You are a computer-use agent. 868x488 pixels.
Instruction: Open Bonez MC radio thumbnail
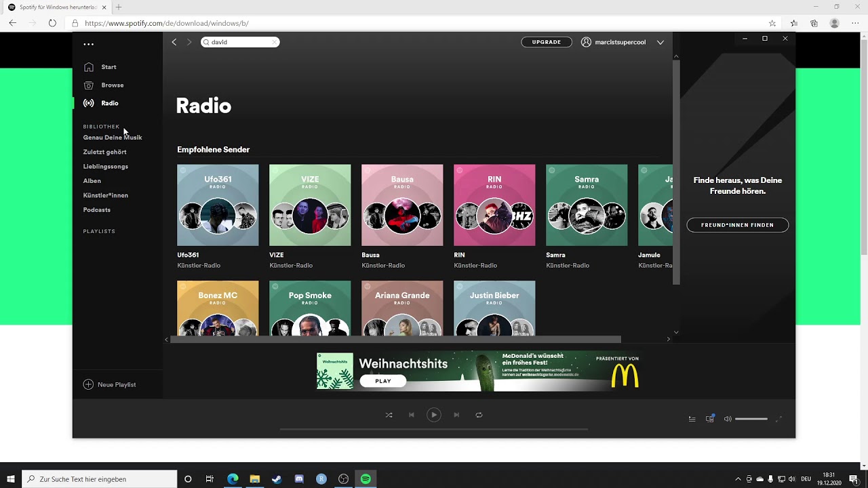coord(218,308)
